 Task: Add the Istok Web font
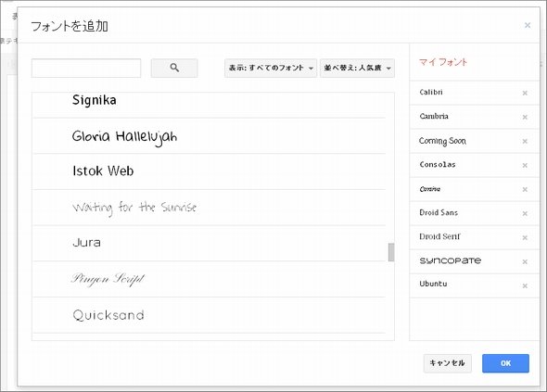tap(210, 171)
